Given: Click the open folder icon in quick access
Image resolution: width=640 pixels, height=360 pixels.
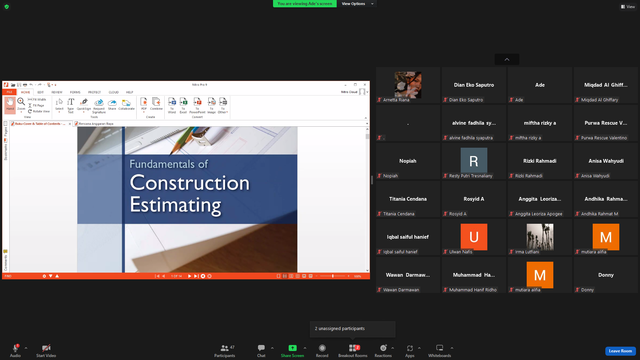Looking at the screenshot, I should pos(13,85).
